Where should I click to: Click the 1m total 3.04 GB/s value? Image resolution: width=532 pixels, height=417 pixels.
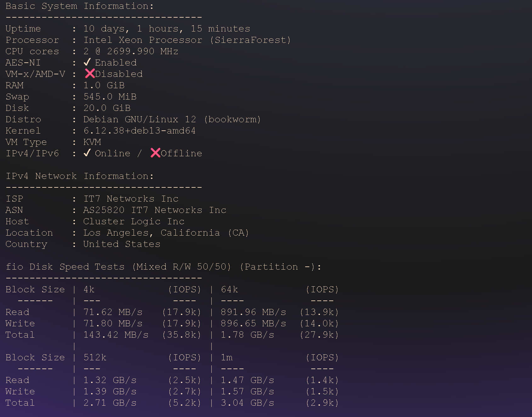point(247,403)
